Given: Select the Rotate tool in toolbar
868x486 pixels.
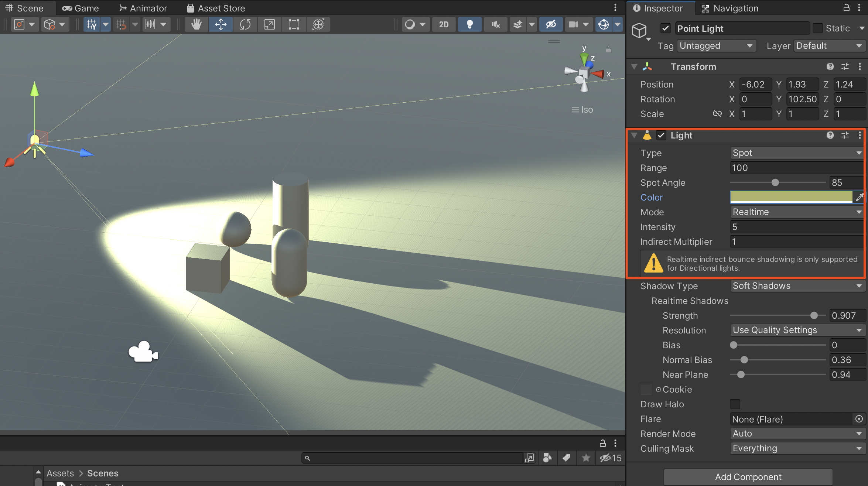Looking at the screenshot, I should tap(245, 24).
